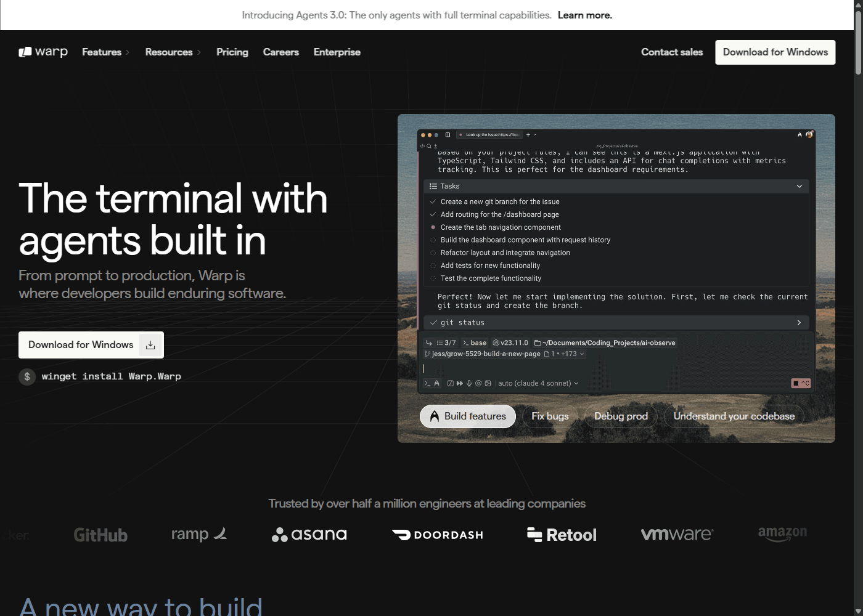Image resolution: width=863 pixels, height=616 pixels.
Task: Click the circle beside Add tests for new functionality
Action: 433,265
